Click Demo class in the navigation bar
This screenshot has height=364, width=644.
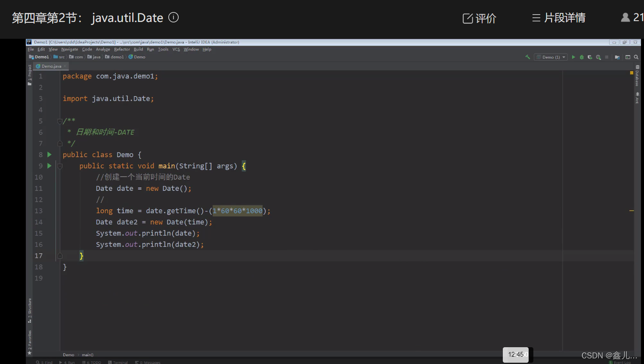(x=137, y=57)
